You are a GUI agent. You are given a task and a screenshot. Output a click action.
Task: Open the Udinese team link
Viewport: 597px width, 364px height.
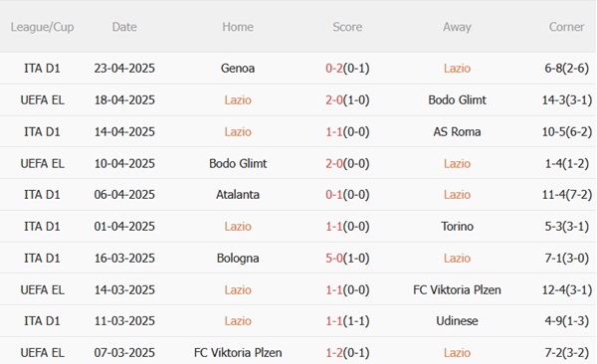tap(457, 321)
